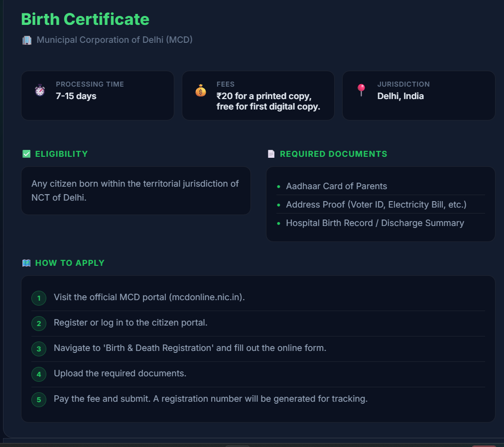Click "Register or log in to the citizen portal"
Viewport: 504px width, 447px height.
pyautogui.click(x=130, y=323)
